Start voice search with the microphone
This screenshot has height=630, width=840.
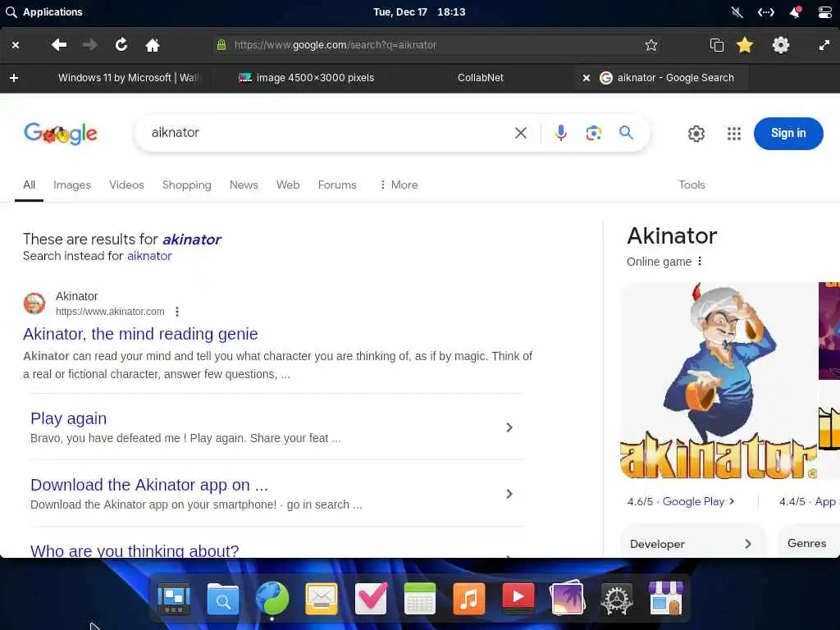(x=561, y=133)
